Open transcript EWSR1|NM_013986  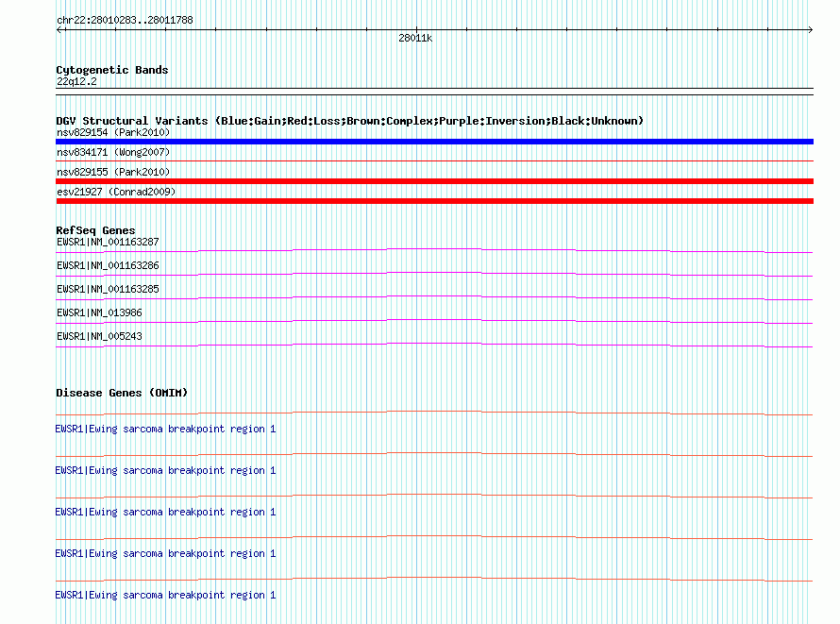(x=99, y=312)
